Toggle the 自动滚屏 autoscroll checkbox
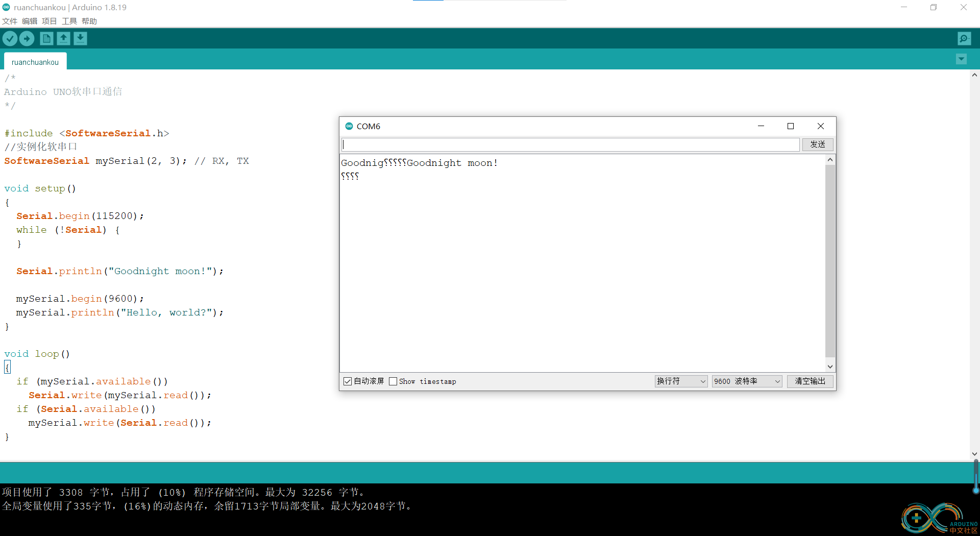Viewport: 980px width, 536px height. pyautogui.click(x=348, y=381)
